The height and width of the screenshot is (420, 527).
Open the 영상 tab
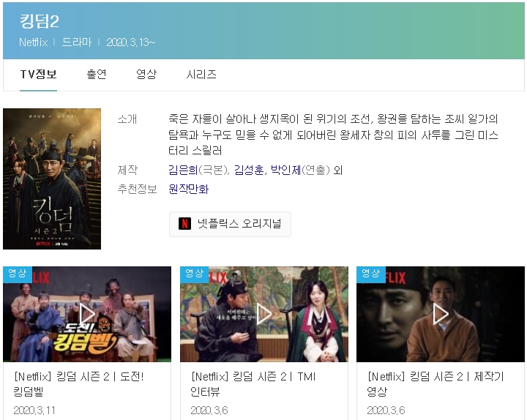point(146,74)
